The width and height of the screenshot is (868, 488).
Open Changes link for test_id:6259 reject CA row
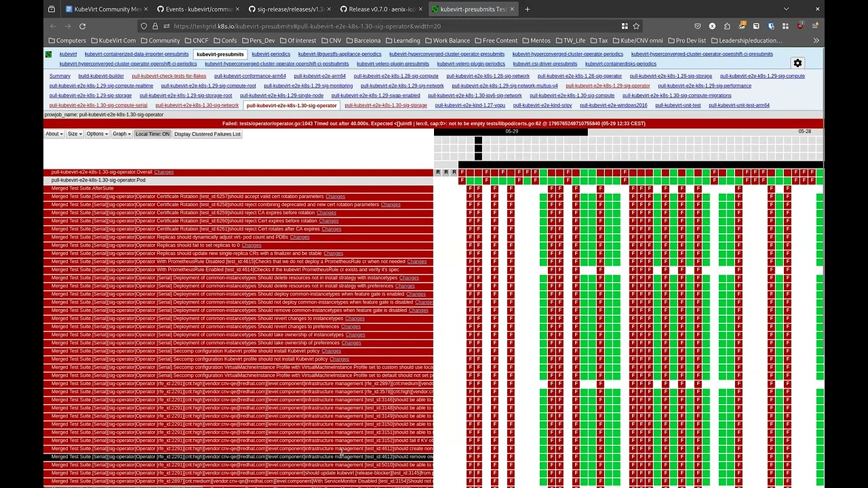click(326, 213)
